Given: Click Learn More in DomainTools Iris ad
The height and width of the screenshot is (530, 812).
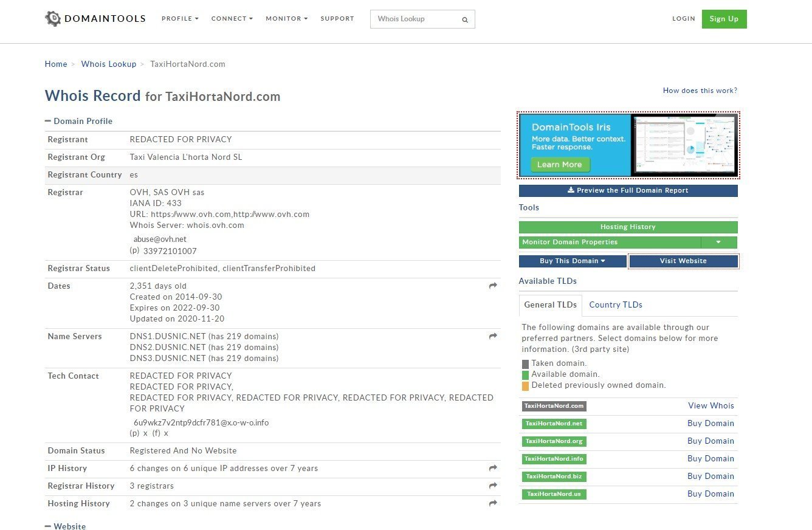Looking at the screenshot, I should pos(559,165).
